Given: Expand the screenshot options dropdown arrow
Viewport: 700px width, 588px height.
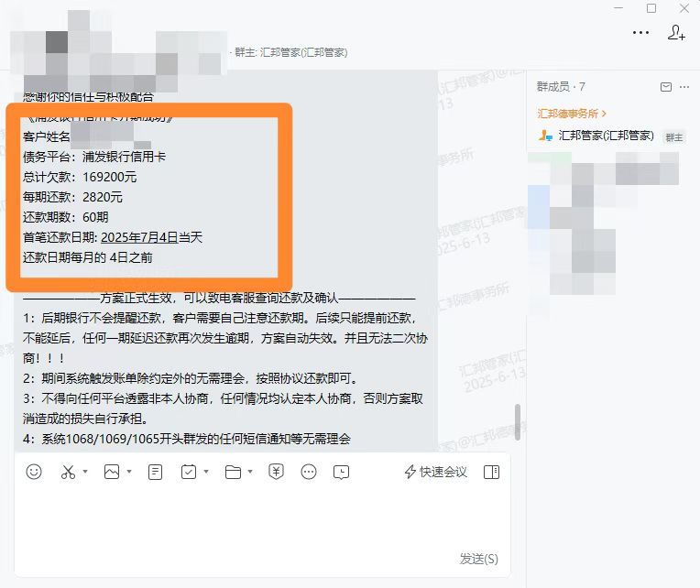Looking at the screenshot, I should (x=85, y=472).
